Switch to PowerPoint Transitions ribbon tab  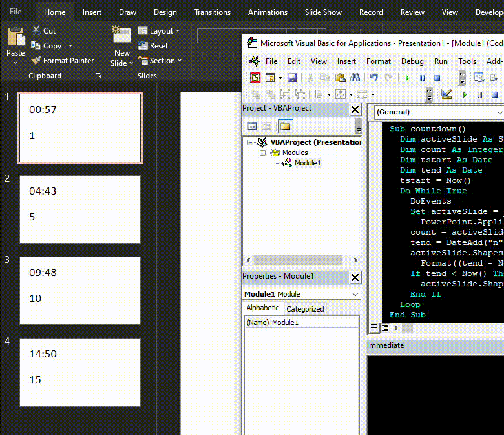tap(213, 12)
